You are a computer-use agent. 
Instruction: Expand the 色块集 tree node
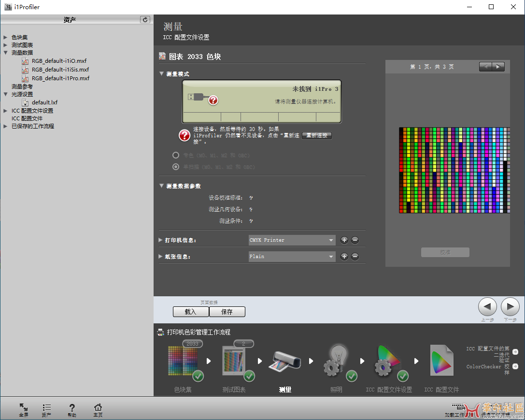pos(5,37)
